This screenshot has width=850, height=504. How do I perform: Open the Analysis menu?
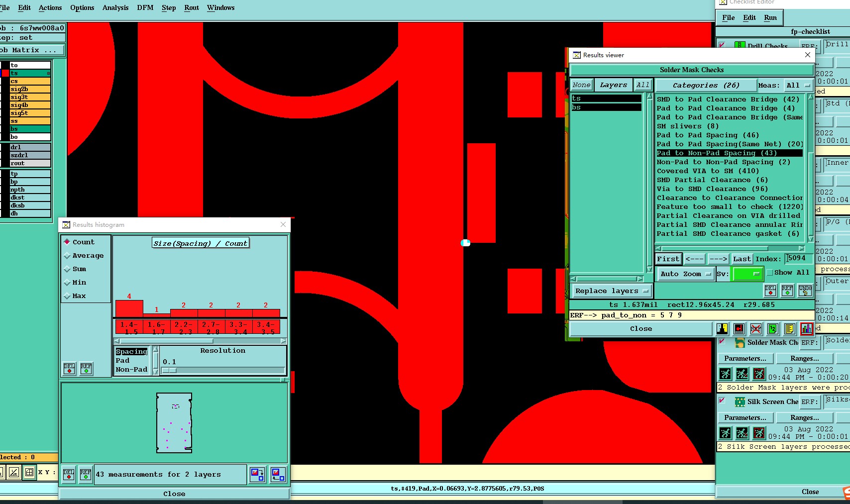pos(115,7)
